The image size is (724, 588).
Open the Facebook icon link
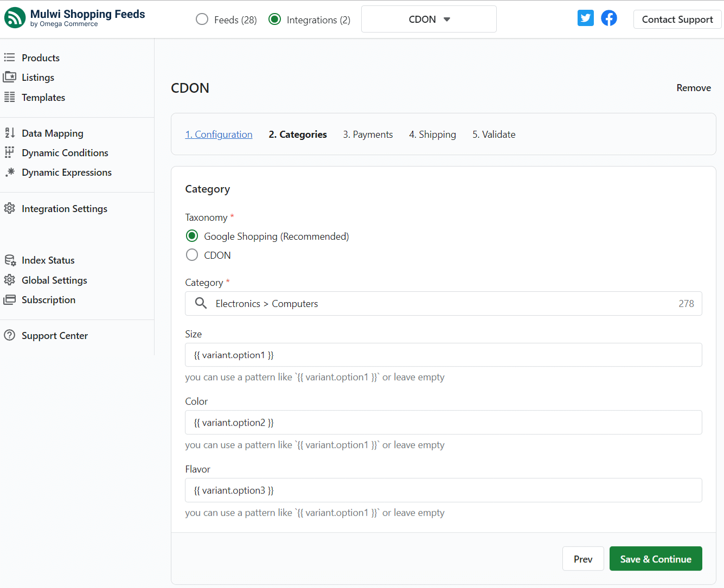point(609,18)
